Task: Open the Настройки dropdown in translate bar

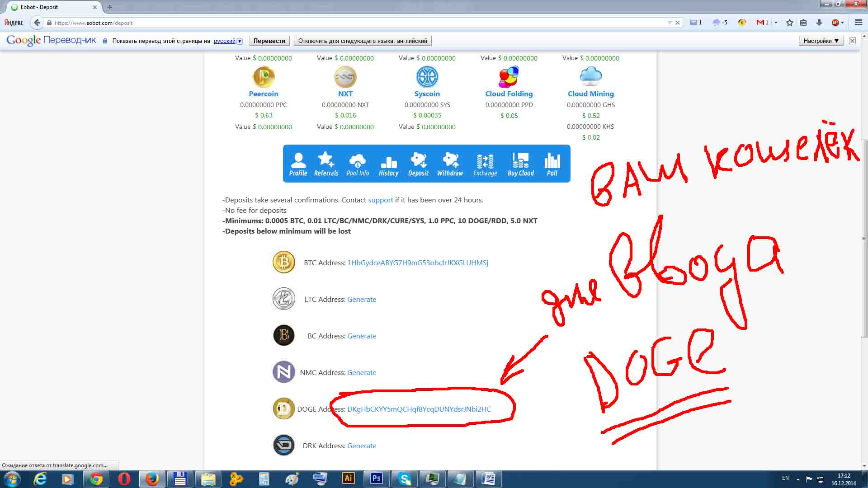Action: tap(821, 41)
